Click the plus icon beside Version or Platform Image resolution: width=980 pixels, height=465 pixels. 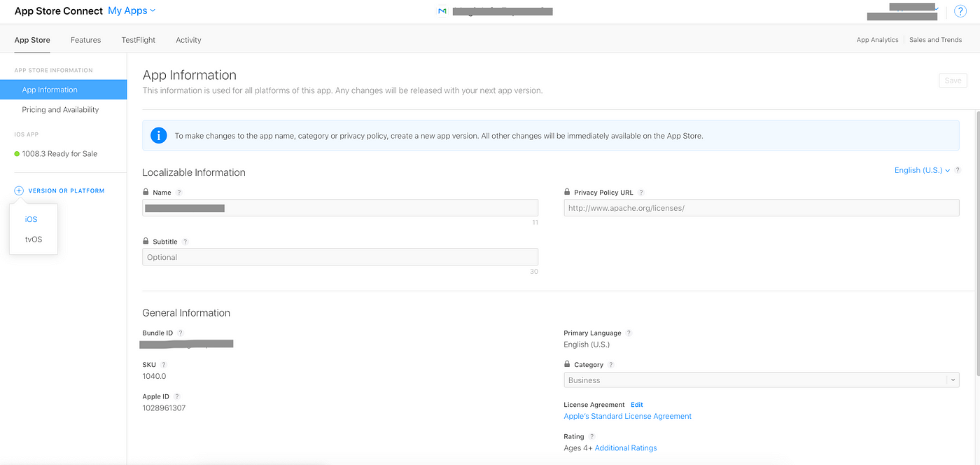tap(19, 190)
